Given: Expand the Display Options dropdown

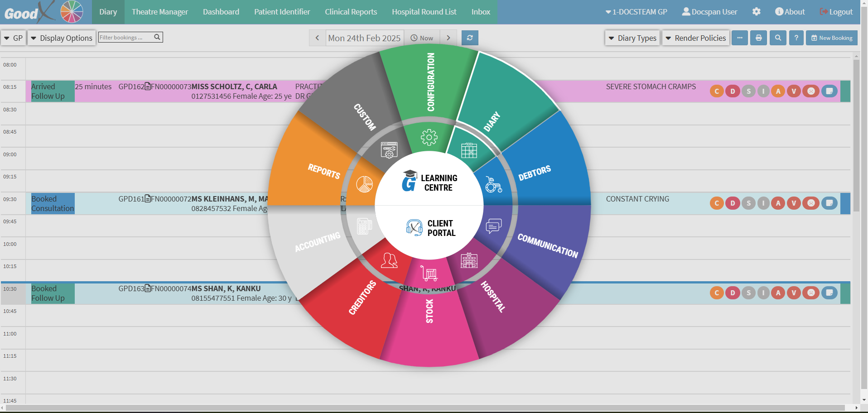Looking at the screenshot, I should 62,38.
